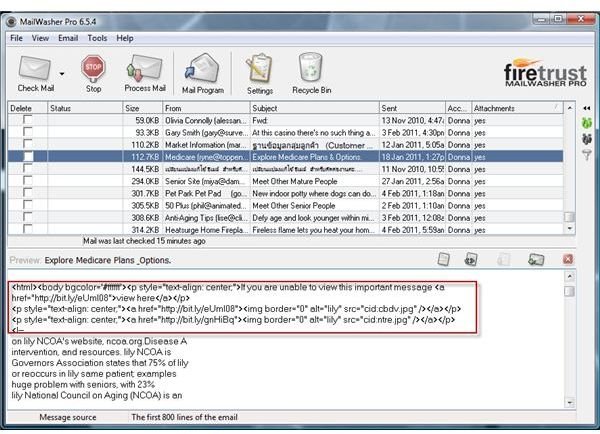The image size is (600, 434).
Task: Tick delete checkbox for Medicare email
Action: (x=28, y=157)
